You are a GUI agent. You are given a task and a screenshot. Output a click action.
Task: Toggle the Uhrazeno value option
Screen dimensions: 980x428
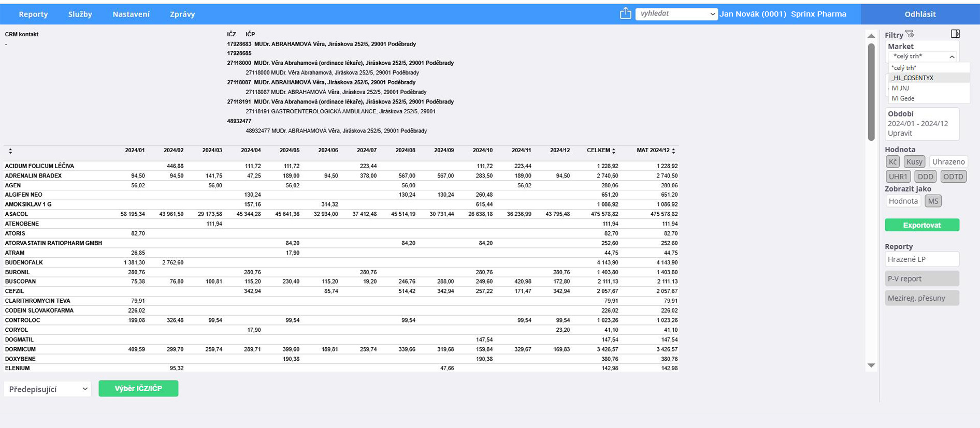tap(948, 162)
